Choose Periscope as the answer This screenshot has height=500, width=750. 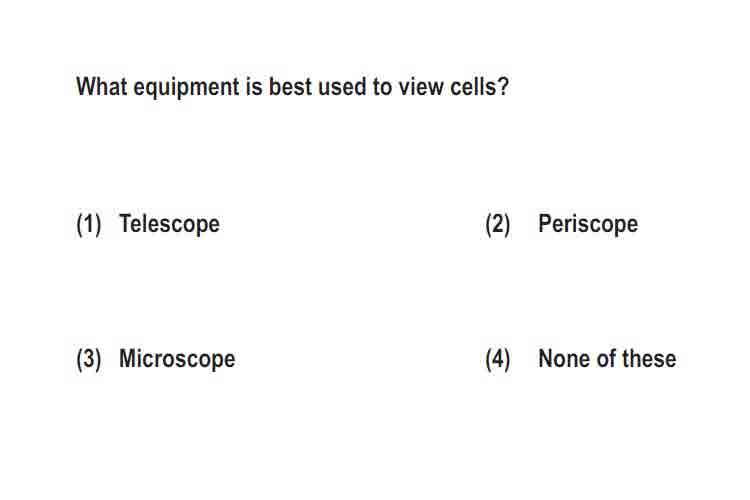click(588, 224)
